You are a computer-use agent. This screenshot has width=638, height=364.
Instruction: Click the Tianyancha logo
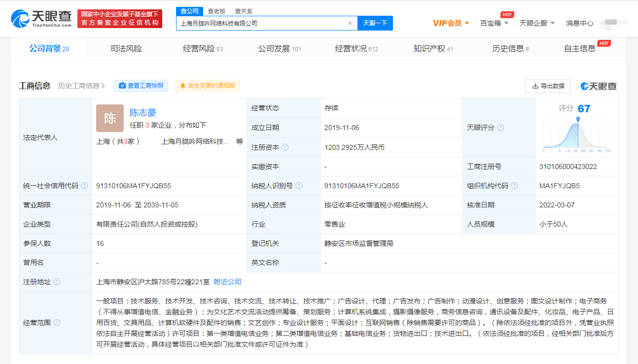click(x=41, y=18)
